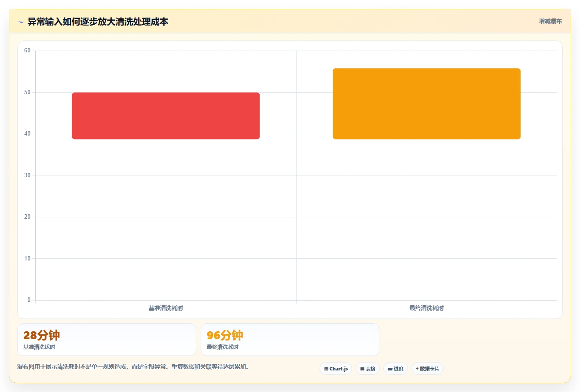Image resolution: width=580 pixels, height=392 pixels.
Task: Click the y-axis value 50
Action: pyautogui.click(x=27, y=92)
